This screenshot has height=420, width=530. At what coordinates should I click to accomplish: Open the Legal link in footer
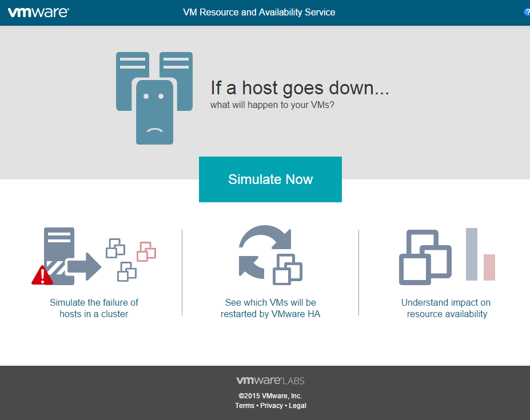pos(297,406)
